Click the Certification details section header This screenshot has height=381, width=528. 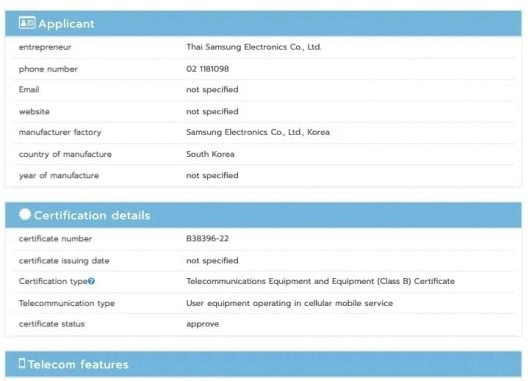coord(263,215)
